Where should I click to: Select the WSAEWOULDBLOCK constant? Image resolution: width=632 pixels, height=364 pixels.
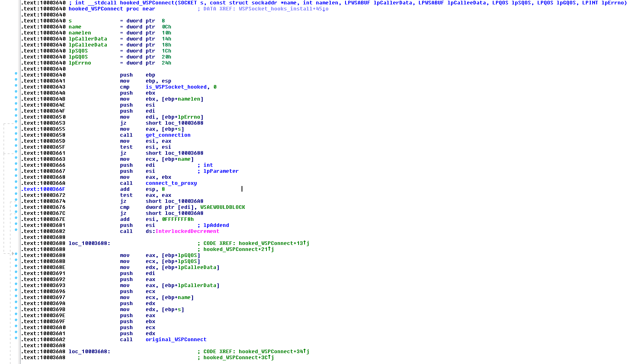tap(223, 207)
